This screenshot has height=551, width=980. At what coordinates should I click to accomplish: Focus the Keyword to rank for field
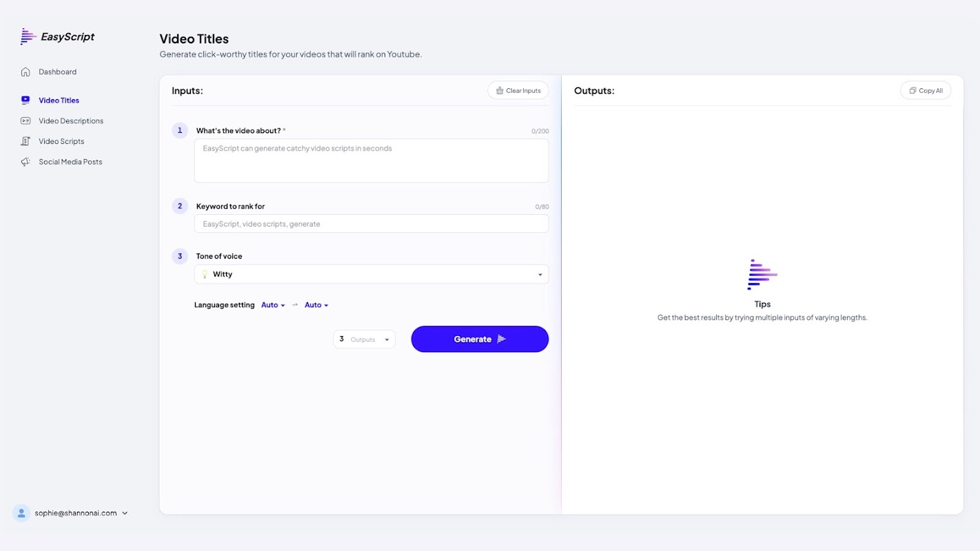[x=371, y=224]
